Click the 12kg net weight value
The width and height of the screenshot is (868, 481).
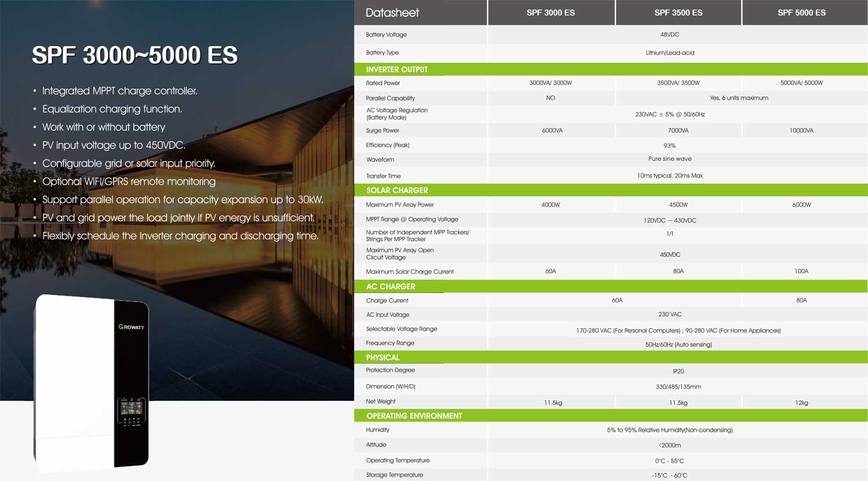point(801,403)
